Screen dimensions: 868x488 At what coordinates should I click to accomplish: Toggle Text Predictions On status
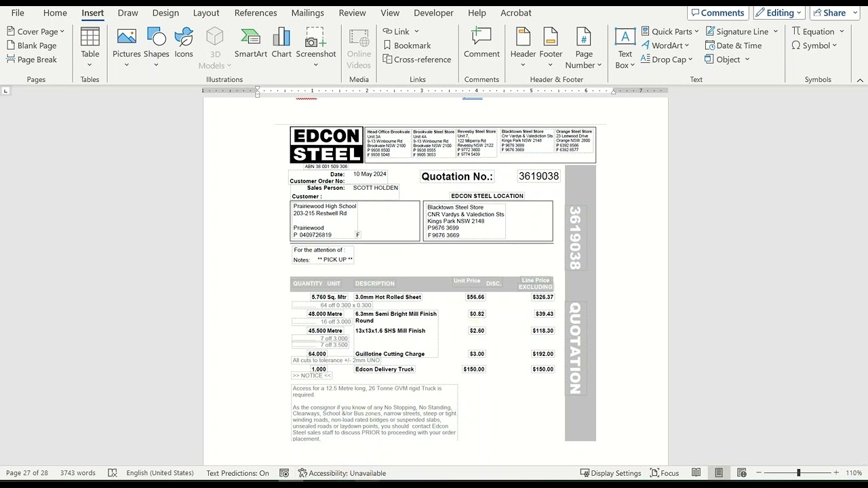click(237, 473)
